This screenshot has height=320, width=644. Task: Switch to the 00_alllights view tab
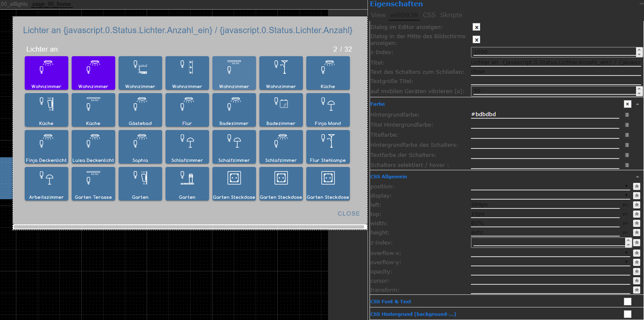coord(14,4)
